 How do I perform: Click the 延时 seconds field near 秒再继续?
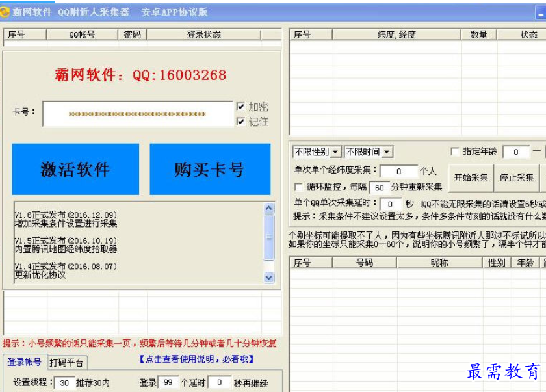(220, 382)
